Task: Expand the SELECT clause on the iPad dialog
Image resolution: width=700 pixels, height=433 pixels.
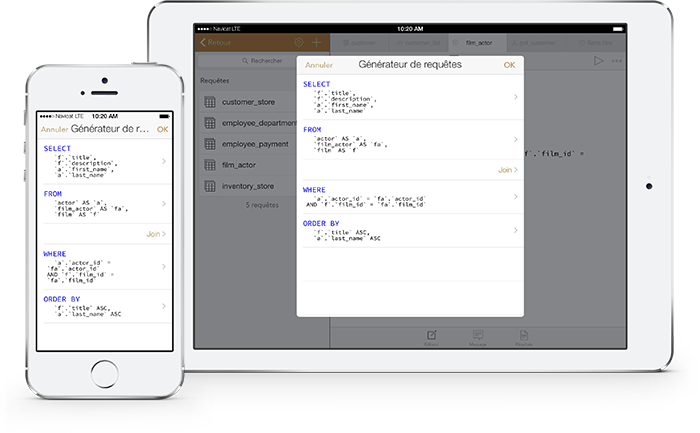Action: pyautogui.click(x=515, y=97)
